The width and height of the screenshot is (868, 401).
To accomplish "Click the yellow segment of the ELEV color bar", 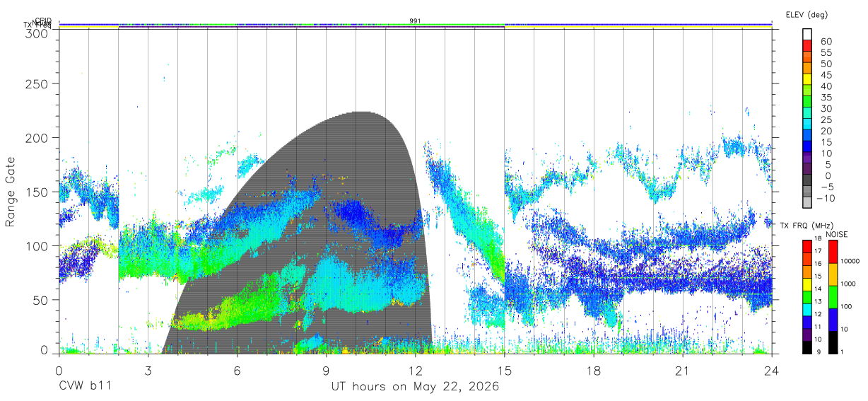I will point(807,81).
